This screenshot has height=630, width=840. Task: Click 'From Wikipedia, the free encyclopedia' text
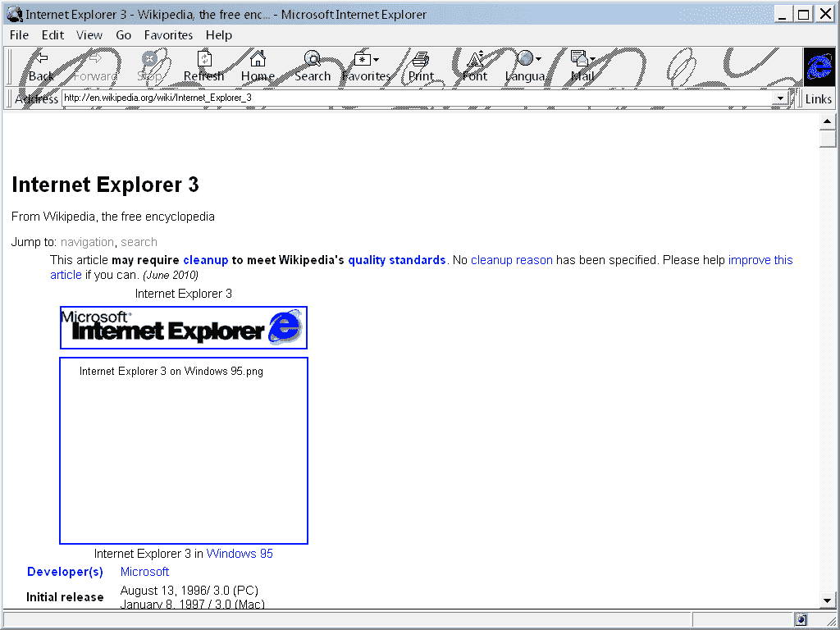[x=113, y=217]
